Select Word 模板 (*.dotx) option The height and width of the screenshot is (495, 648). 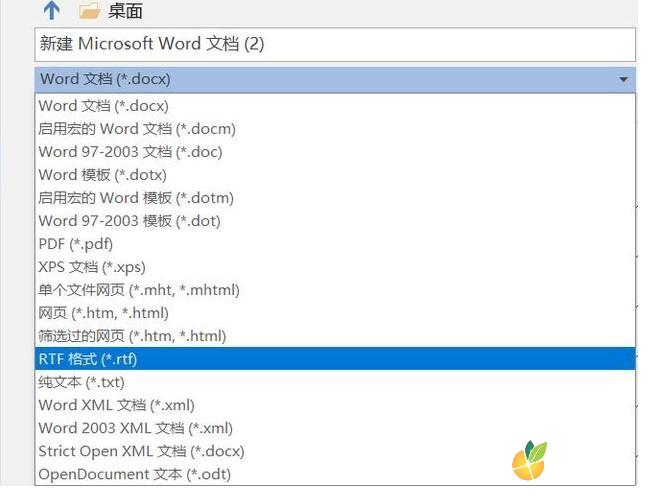point(335,175)
